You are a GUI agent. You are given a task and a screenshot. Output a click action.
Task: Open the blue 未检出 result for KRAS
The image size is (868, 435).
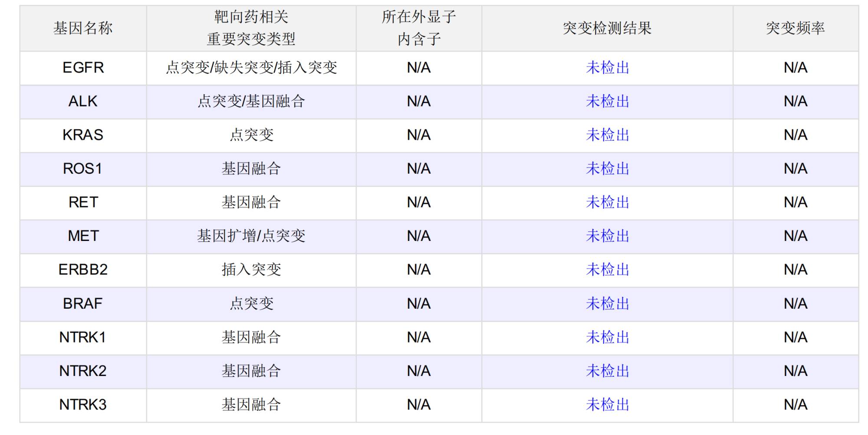tap(607, 135)
